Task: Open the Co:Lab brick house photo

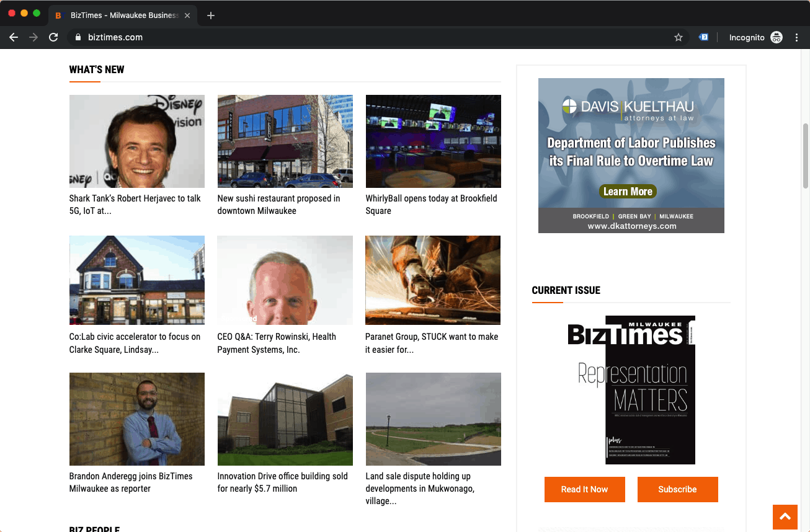Action: coord(137,280)
